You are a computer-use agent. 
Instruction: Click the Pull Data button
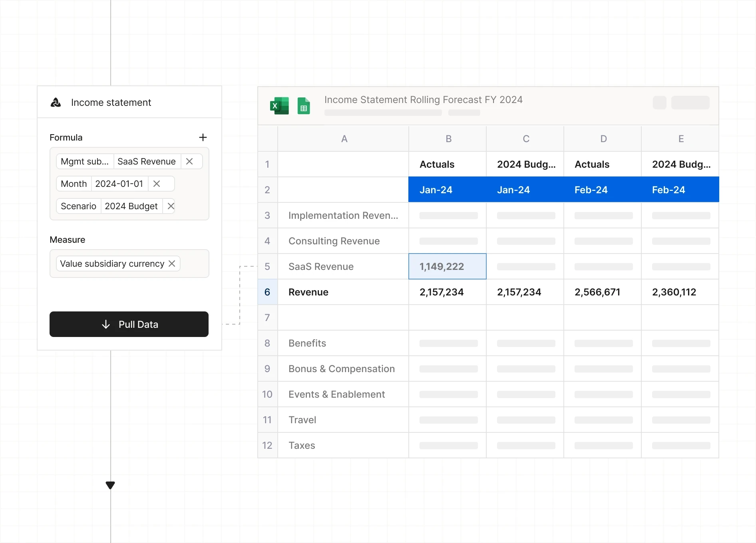pos(129,324)
